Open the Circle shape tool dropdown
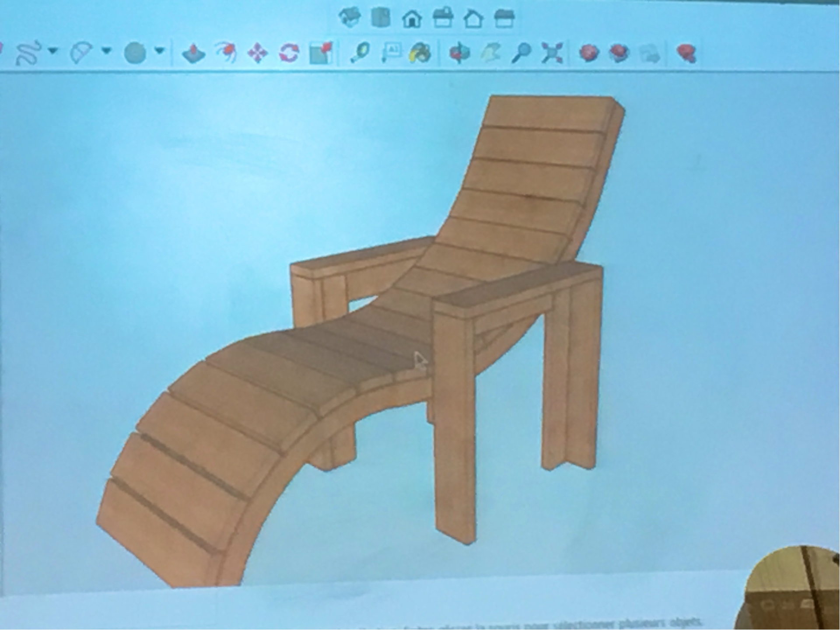This screenshot has width=840, height=630. [x=160, y=51]
